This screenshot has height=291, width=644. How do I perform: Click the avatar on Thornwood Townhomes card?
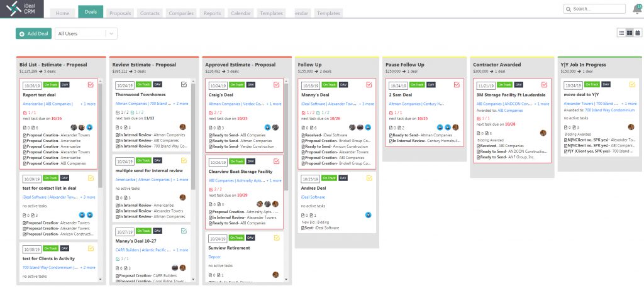click(183, 128)
